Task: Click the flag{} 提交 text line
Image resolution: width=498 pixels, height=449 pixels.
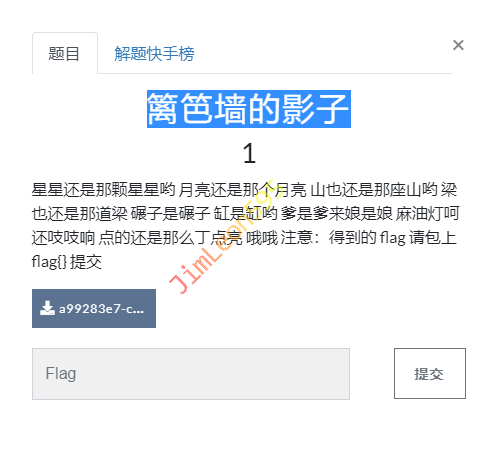Action: [x=67, y=262]
